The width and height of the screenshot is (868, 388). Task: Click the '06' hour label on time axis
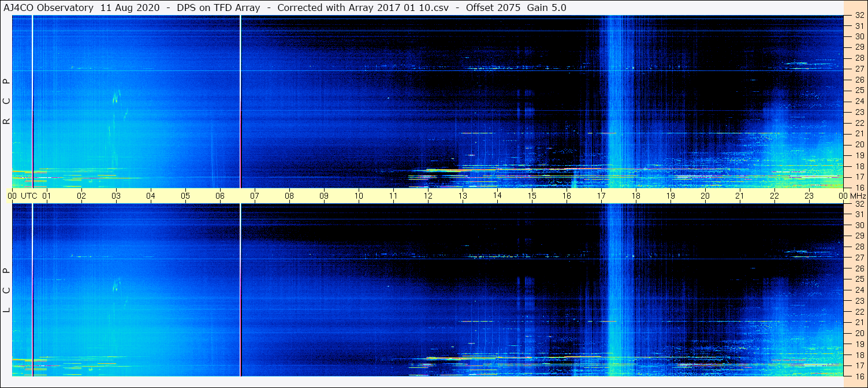click(220, 196)
